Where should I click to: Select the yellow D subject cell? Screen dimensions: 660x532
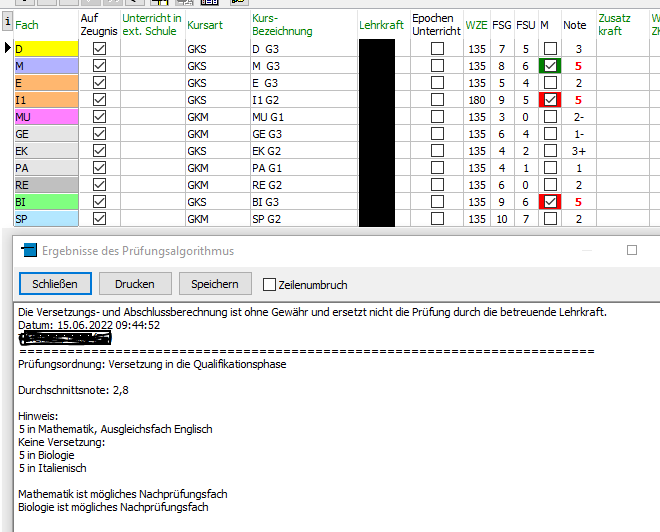point(46,49)
